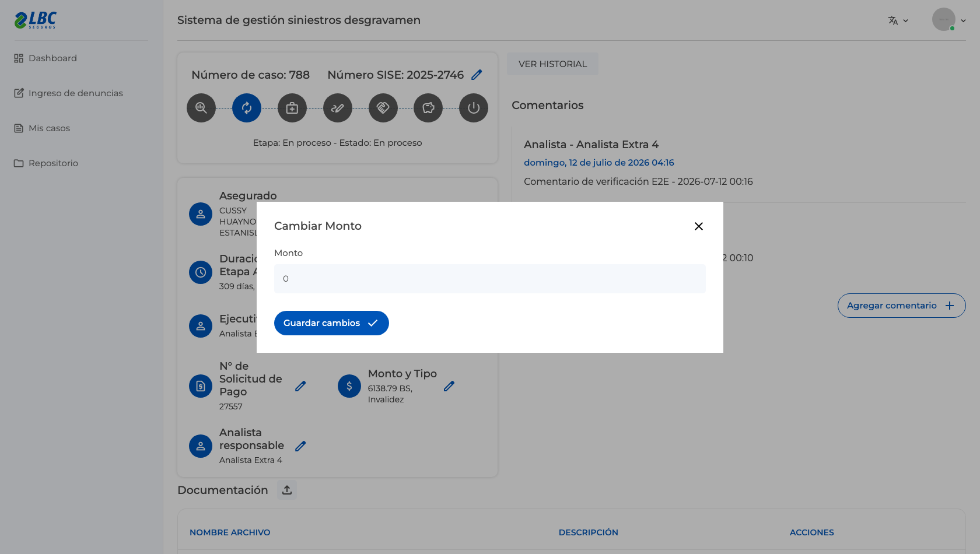The height and width of the screenshot is (554, 980).
Task: Click VER HISTORIAL button
Action: [x=552, y=64]
